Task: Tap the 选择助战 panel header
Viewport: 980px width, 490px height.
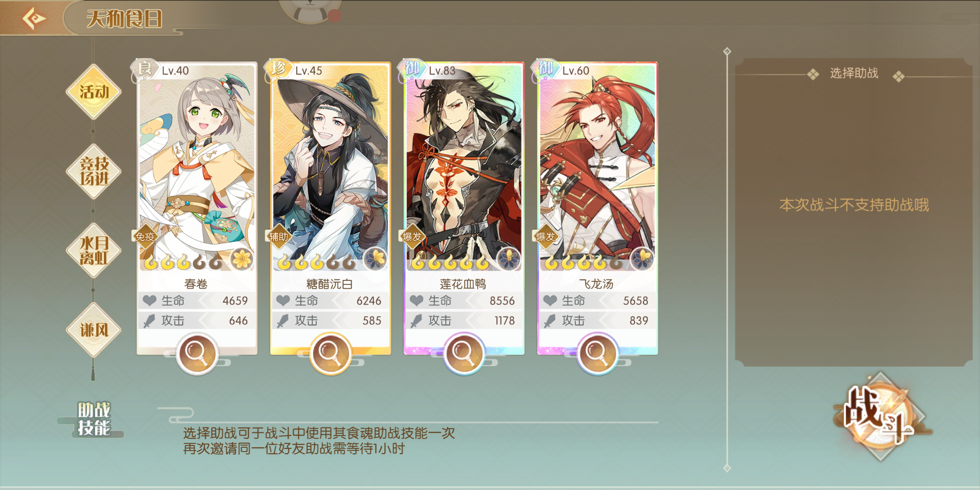Action: click(854, 73)
